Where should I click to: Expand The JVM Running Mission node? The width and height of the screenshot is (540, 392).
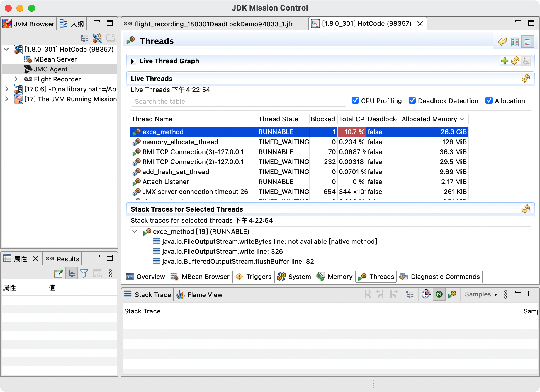(6, 99)
